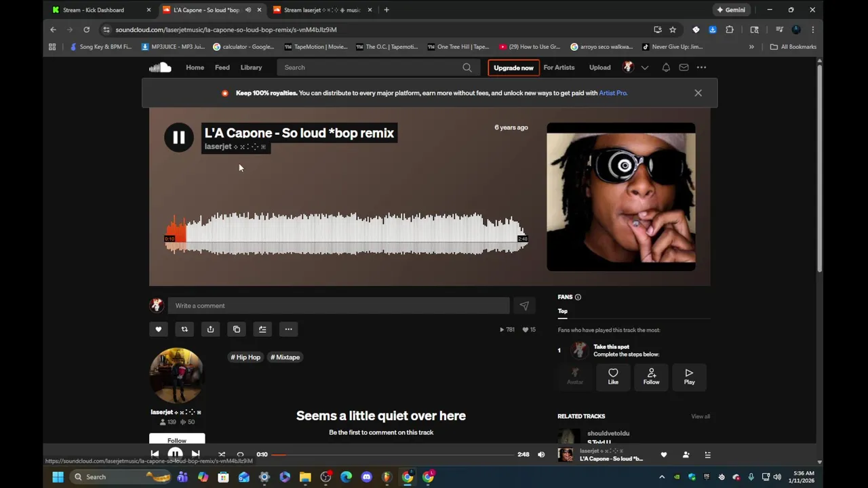The height and width of the screenshot is (488, 868).
Task: Share the track with the share icon
Action: pos(210,329)
